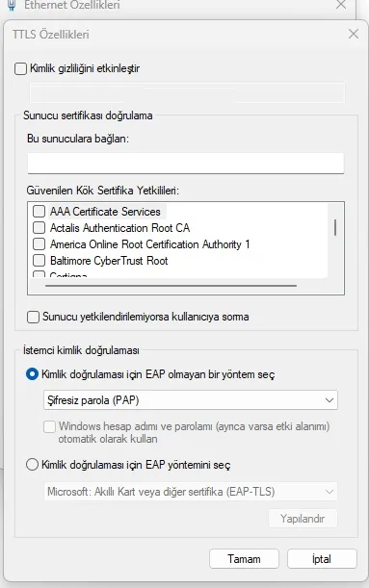Check Actalis Authentication Root CA
Viewport: 369px width, 588px height.
pos(40,228)
